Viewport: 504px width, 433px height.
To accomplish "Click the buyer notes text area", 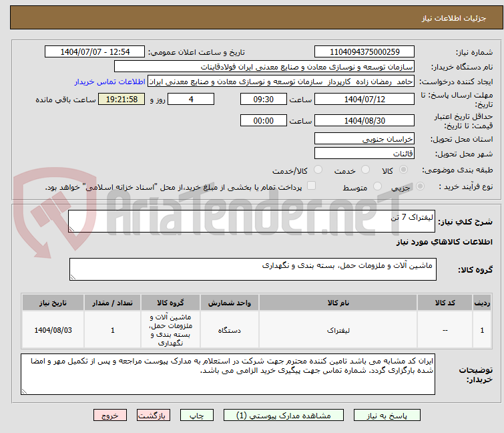I will (x=228, y=374).
